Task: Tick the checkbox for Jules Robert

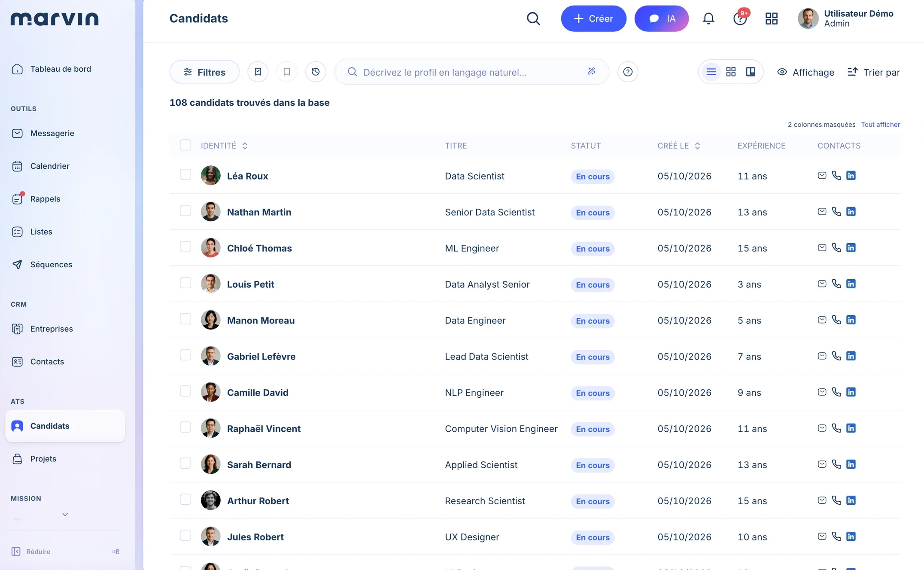Action: (185, 535)
